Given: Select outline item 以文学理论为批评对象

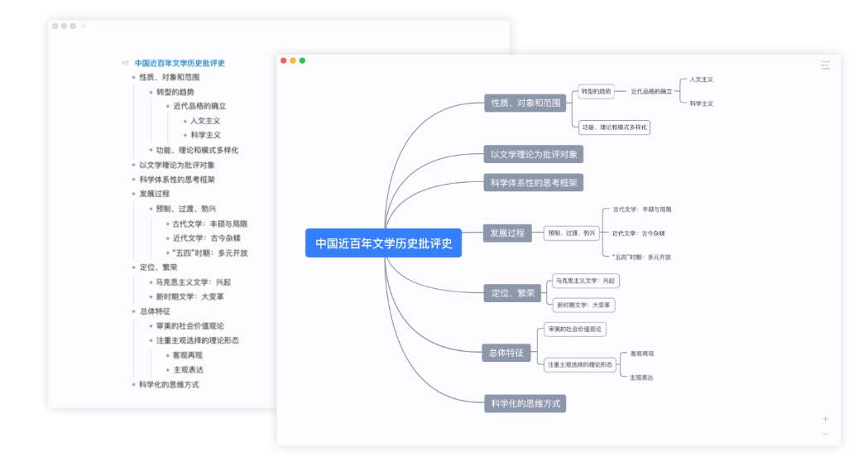Looking at the screenshot, I should 177,165.
